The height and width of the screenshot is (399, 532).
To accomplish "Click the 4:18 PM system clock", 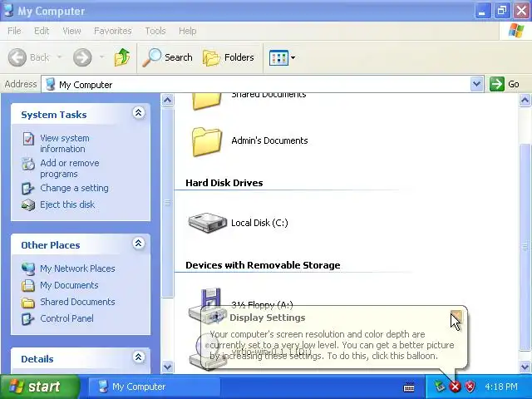I will [x=501, y=387].
